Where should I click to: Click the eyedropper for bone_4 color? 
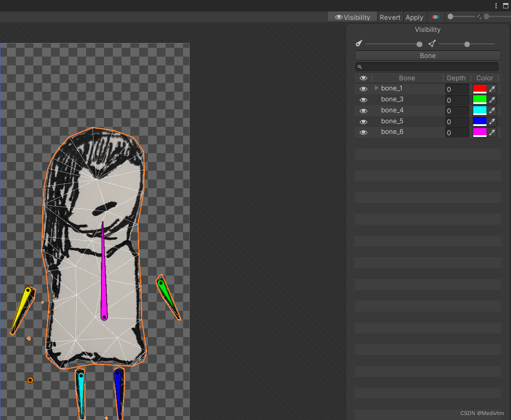[492, 111]
